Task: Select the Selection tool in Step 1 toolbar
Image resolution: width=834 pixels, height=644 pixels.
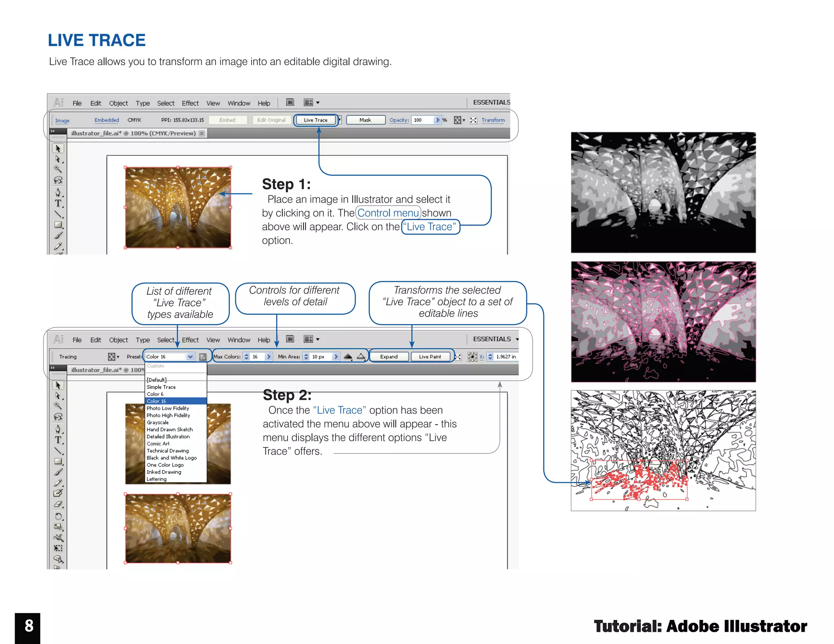Action: tap(58, 149)
